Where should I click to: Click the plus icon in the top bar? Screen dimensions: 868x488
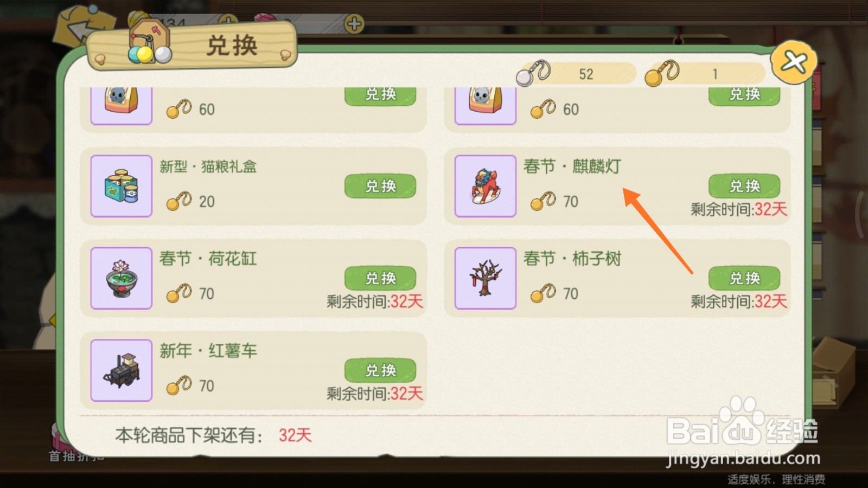click(354, 24)
